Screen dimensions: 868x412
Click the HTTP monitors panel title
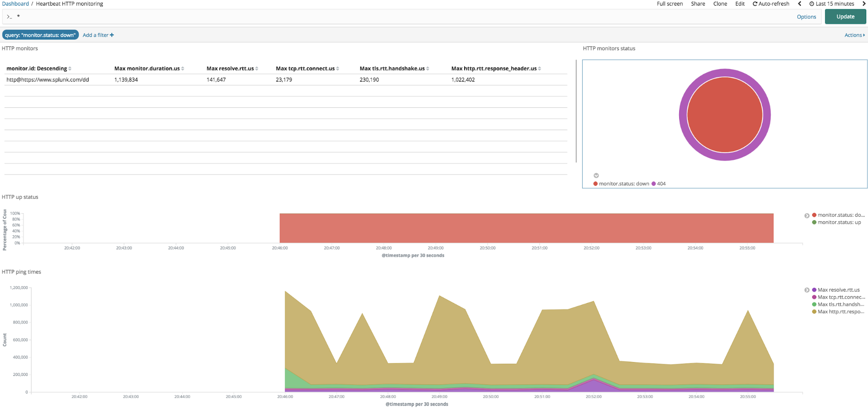tap(20, 49)
